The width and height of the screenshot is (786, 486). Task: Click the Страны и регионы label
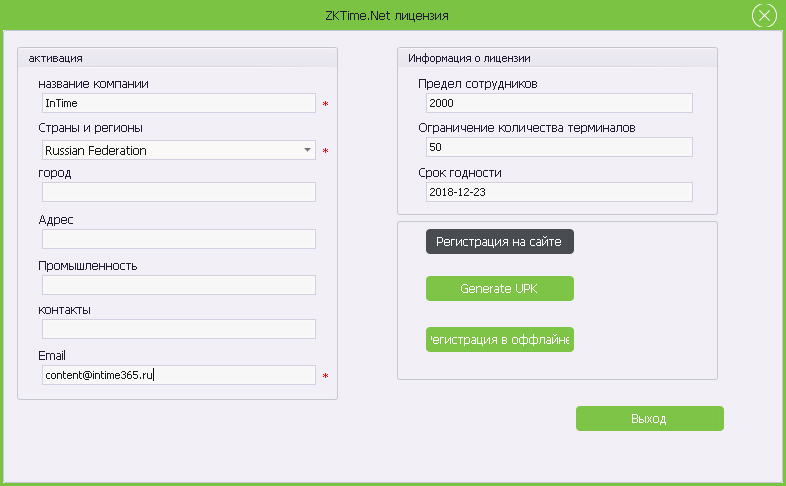click(x=90, y=128)
